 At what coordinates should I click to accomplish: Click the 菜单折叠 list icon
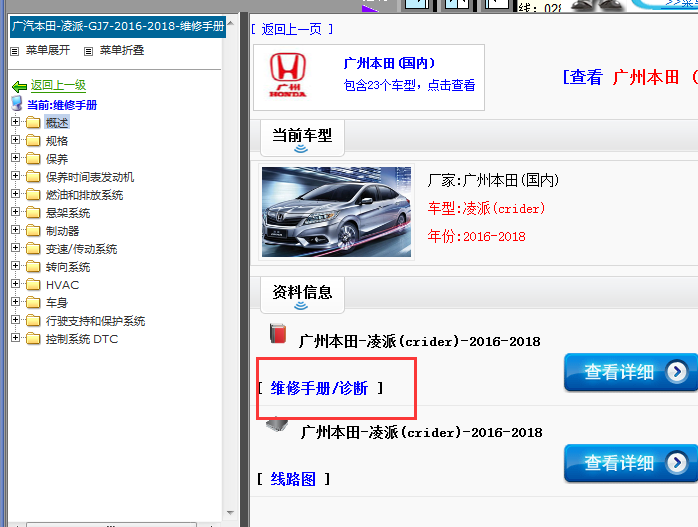(89, 51)
